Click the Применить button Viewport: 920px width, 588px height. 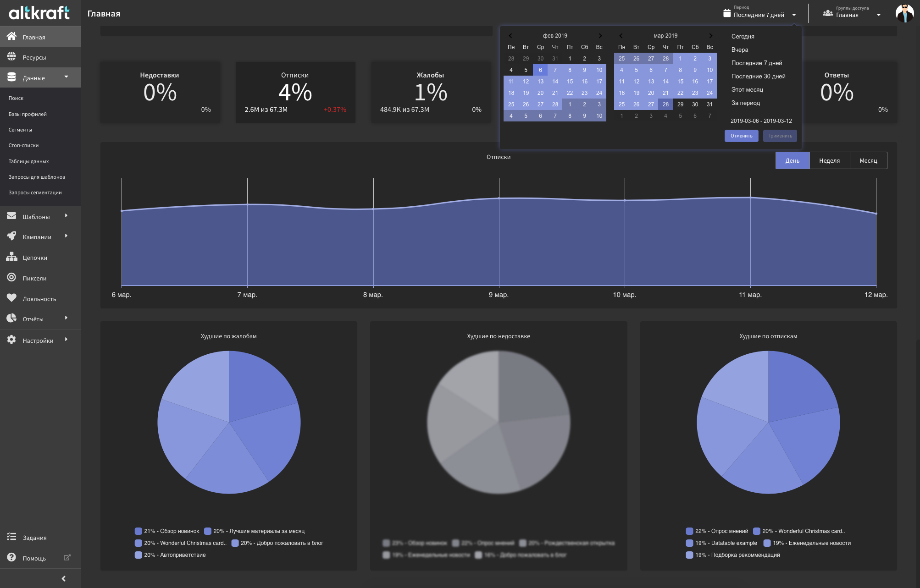pyautogui.click(x=780, y=136)
